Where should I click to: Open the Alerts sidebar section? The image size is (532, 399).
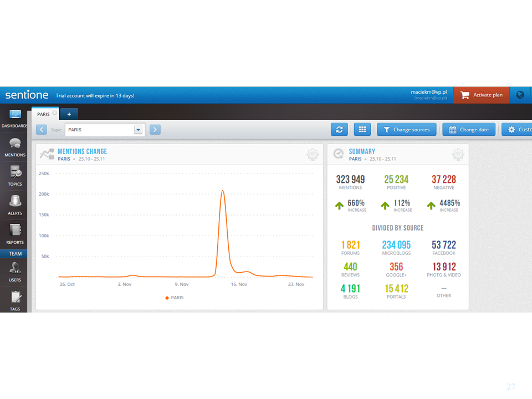tap(14, 206)
